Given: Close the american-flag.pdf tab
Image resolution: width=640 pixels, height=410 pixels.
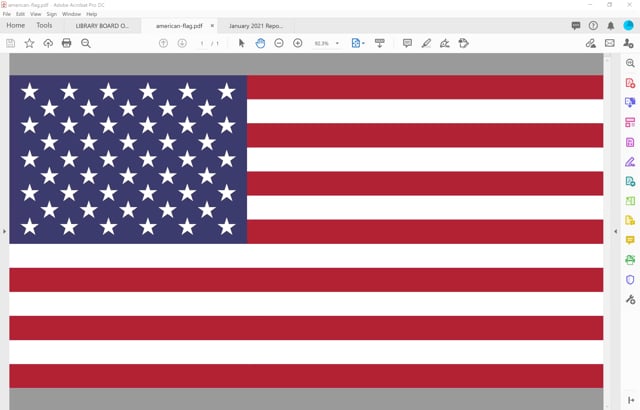Looking at the screenshot, I should click(212, 25).
